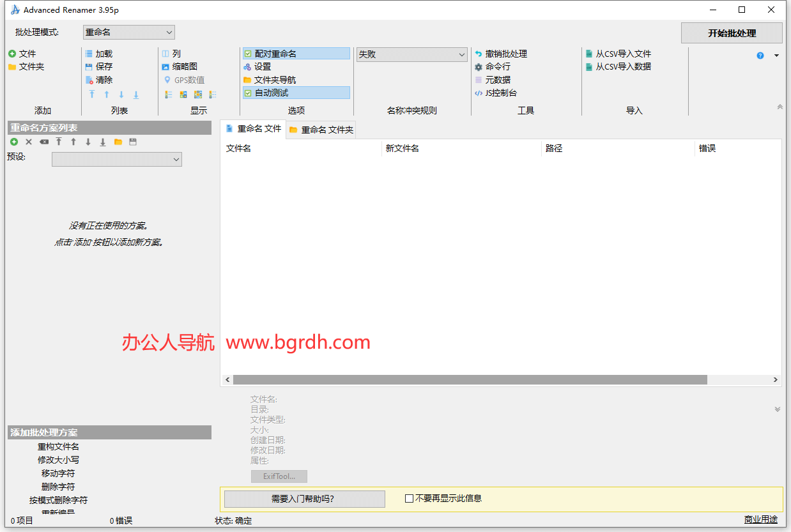Click the blue help question mark icon
Screen dimensions: 791x532
(x=760, y=56)
